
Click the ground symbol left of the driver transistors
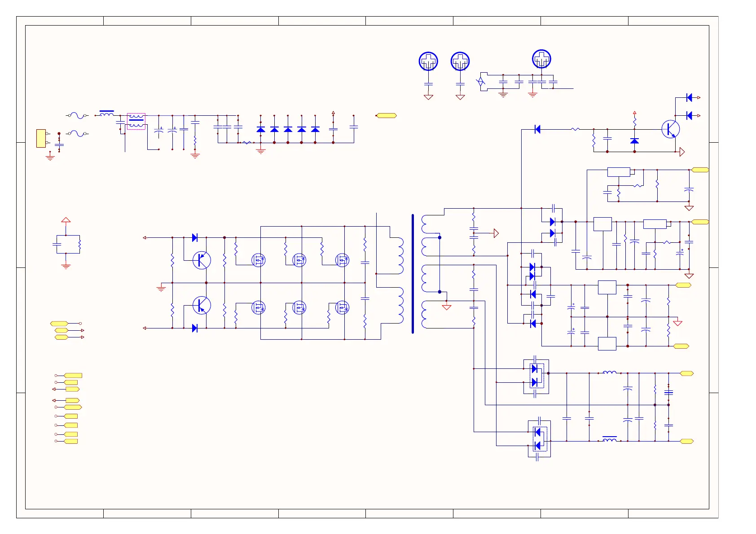pos(161,288)
